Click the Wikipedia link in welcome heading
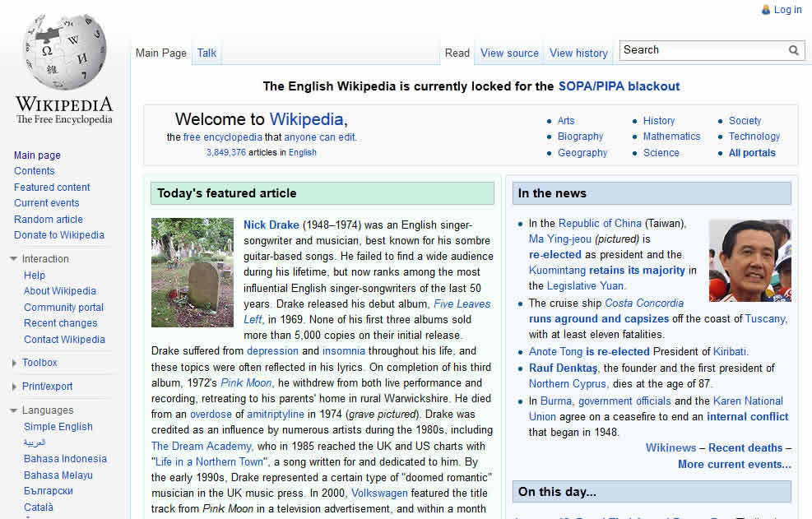812x519 pixels. (x=307, y=119)
